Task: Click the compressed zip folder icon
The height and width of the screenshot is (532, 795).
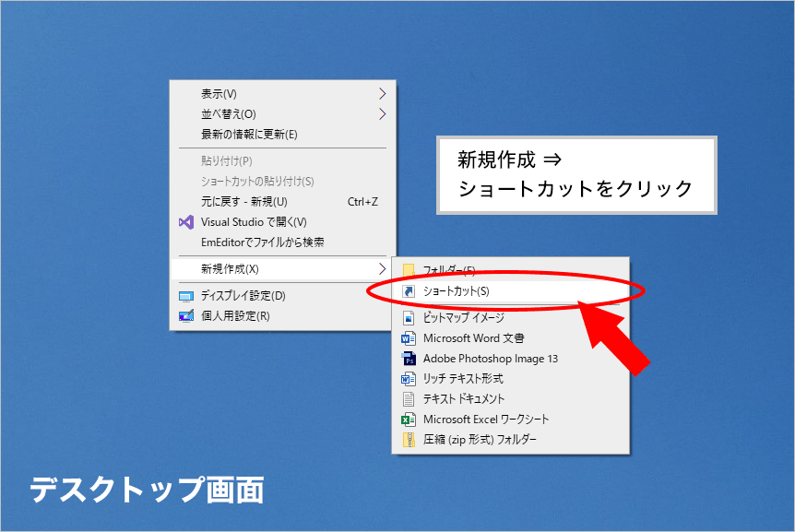Action: coord(409,440)
